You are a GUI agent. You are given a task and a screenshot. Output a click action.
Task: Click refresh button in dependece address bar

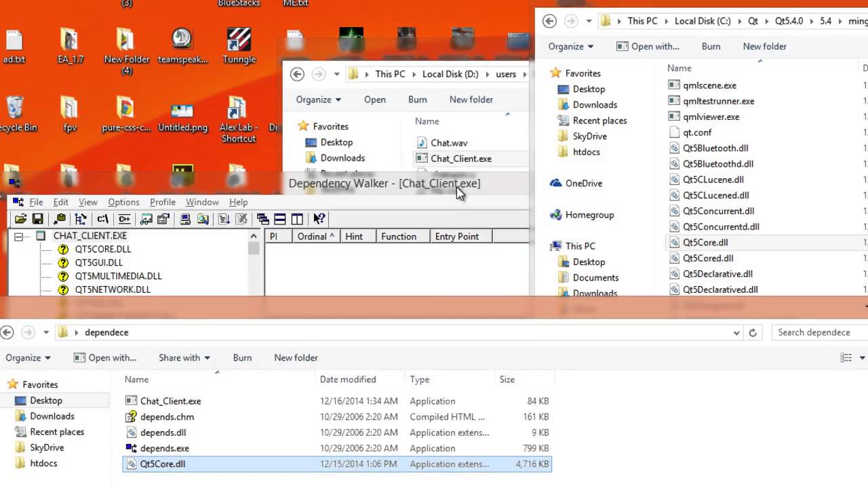pos(753,333)
